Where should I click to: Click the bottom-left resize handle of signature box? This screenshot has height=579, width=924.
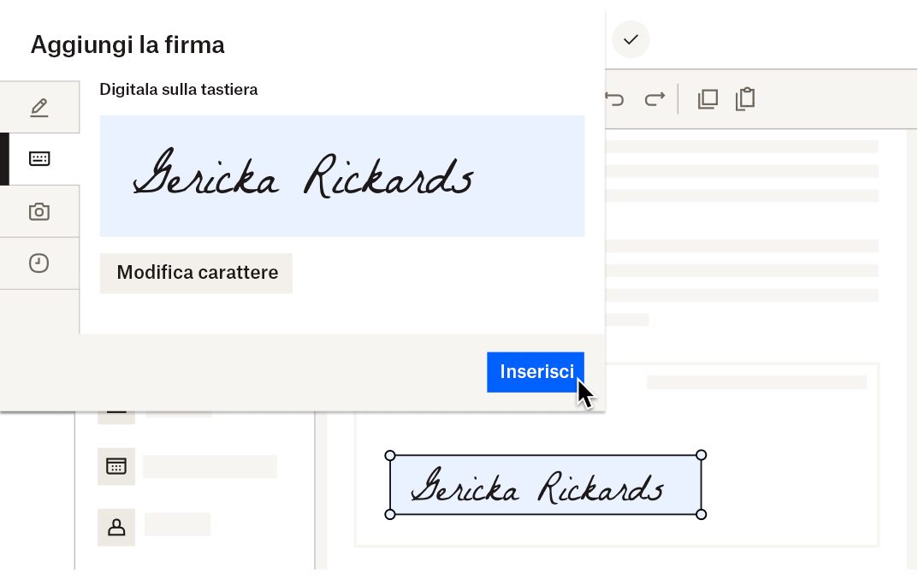[390, 515]
